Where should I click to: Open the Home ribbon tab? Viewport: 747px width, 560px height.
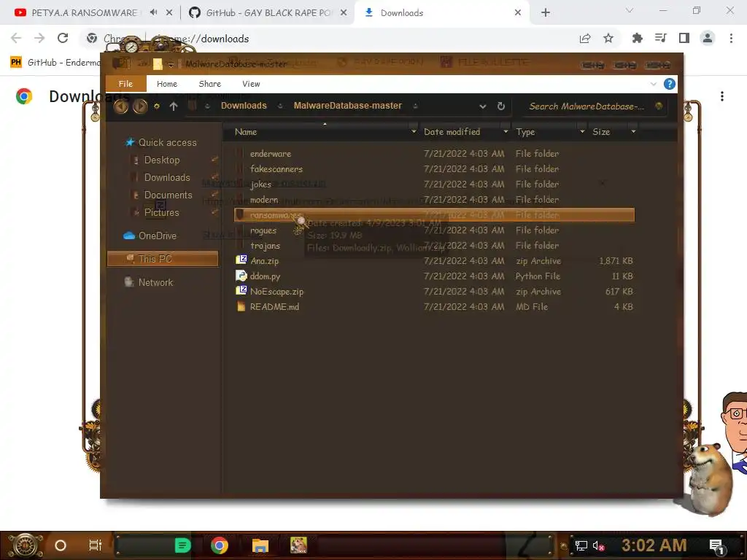click(167, 84)
